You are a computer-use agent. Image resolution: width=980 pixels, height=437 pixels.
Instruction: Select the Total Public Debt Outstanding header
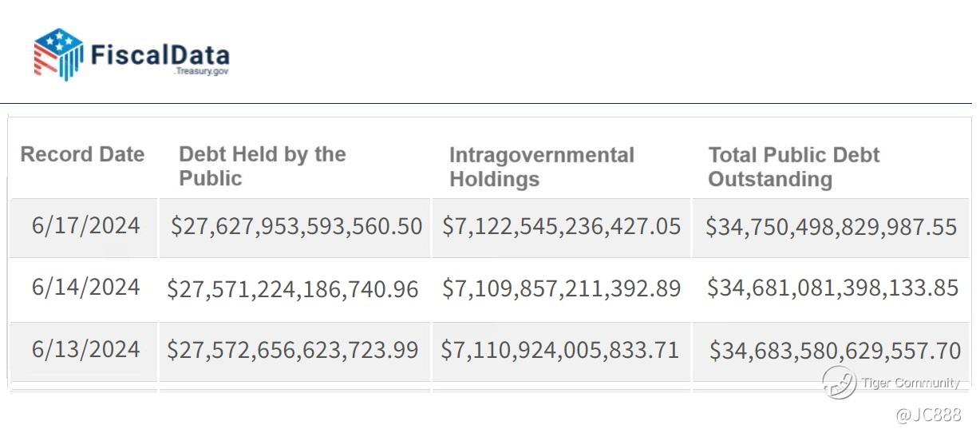coord(794,166)
